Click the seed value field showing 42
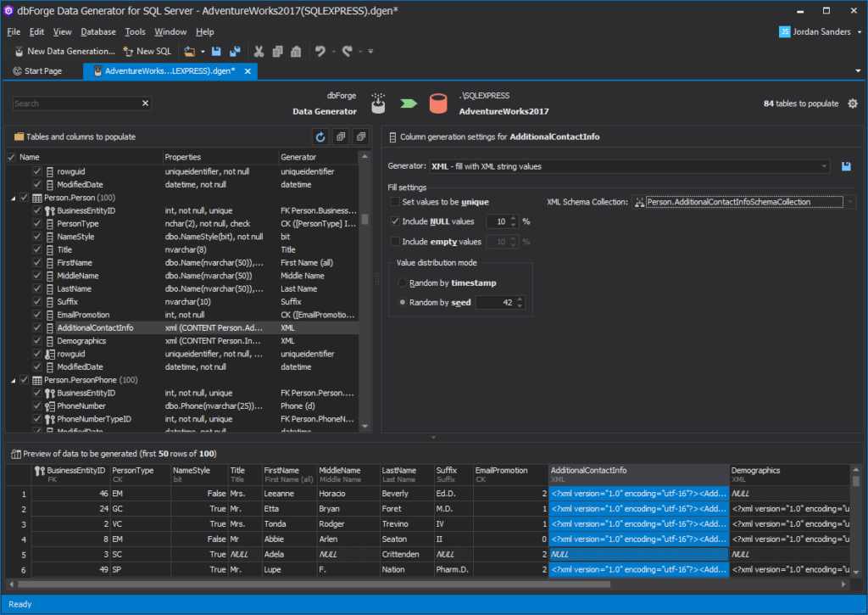 click(495, 303)
